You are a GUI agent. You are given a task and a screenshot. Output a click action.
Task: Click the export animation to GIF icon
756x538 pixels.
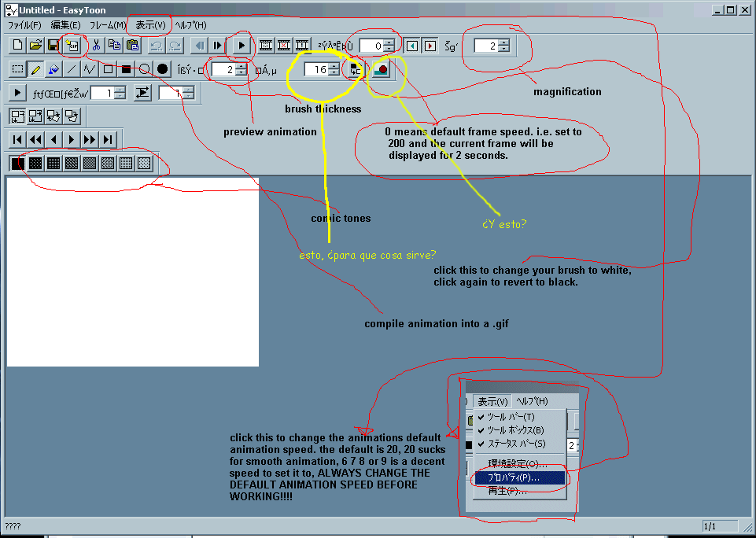[72, 46]
